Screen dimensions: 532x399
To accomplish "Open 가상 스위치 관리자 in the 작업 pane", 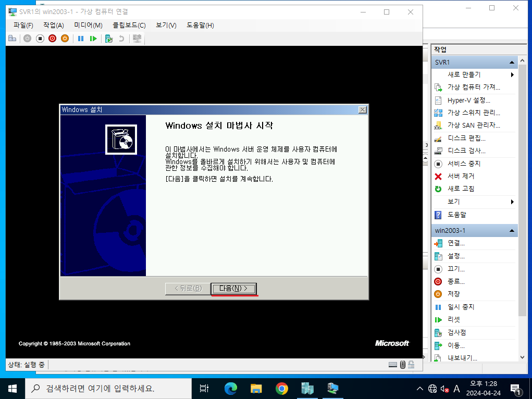I will (474, 113).
